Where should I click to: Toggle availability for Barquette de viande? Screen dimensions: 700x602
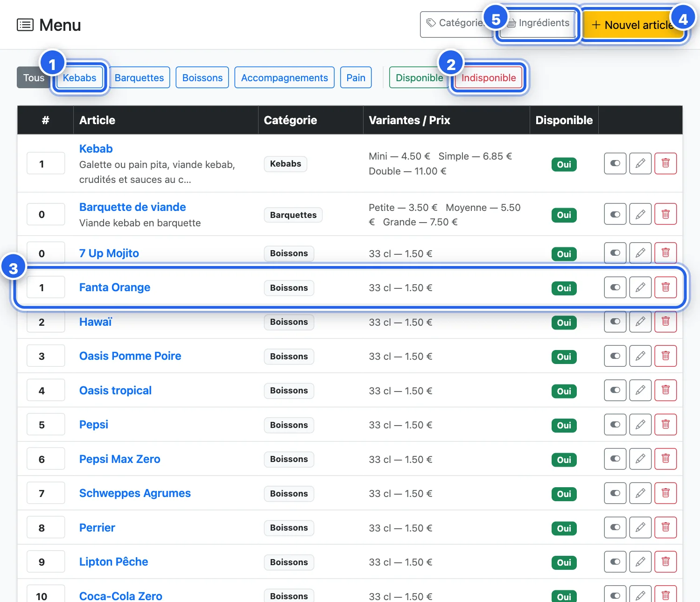coord(615,214)
